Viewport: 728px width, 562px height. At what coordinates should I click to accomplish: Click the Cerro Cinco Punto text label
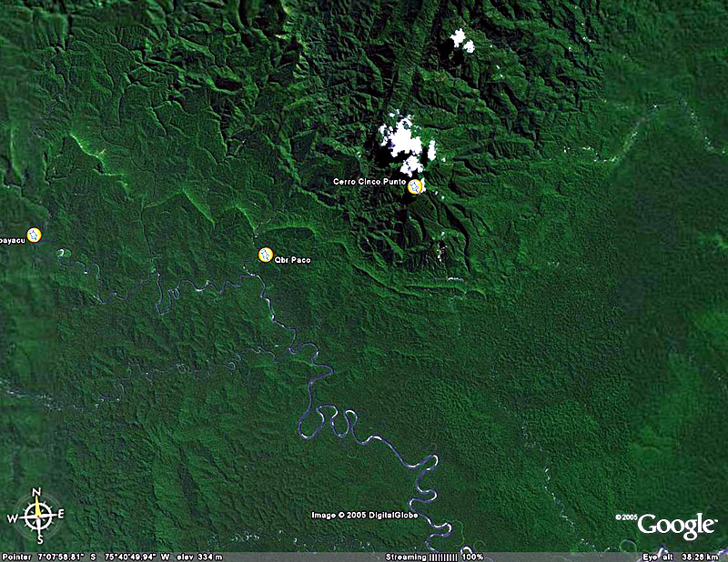[369, 182]
